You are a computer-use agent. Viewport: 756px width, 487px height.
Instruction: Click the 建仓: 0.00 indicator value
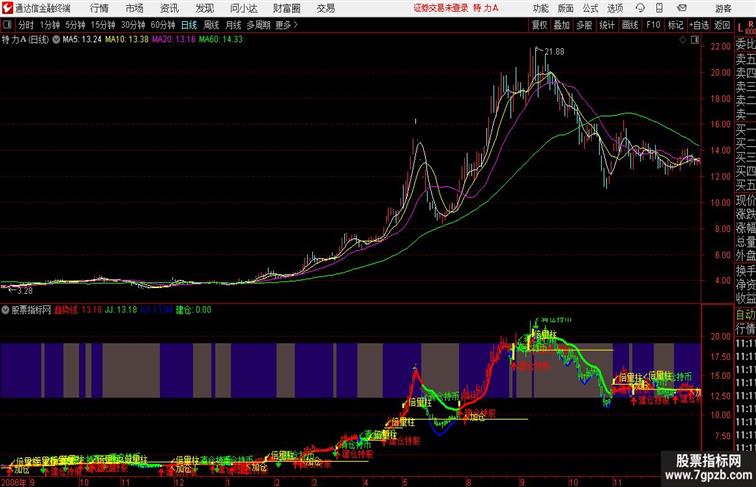(x=193, y=310)
